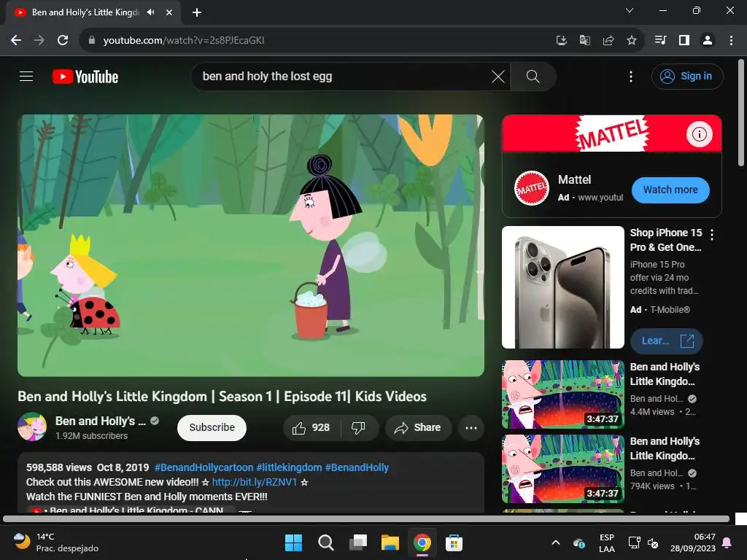This screenshot has height=560, width=747.
Task: Close the Ben and Holly tab
Action: [169, 12]
